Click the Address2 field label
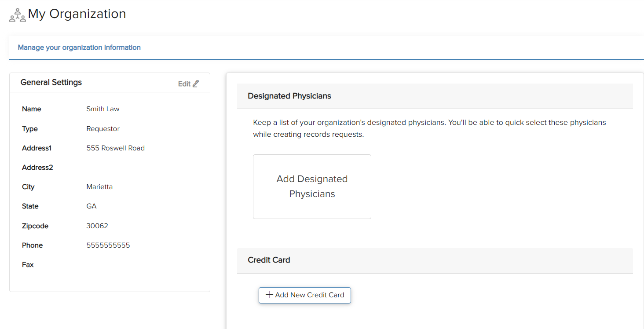 click(x=37, y=168)
